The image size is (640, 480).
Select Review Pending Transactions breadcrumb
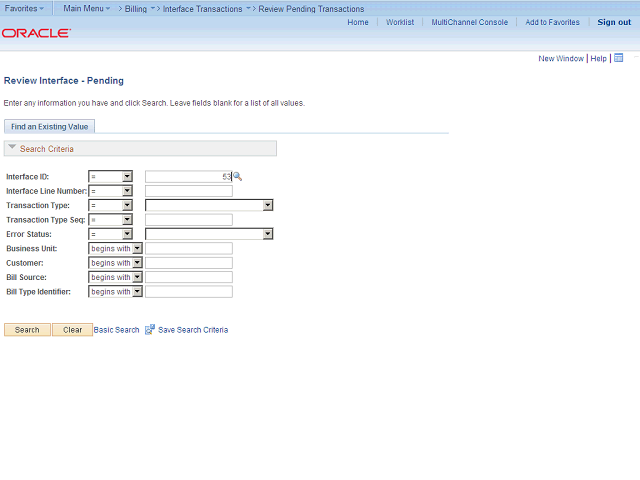pos(311,9)
